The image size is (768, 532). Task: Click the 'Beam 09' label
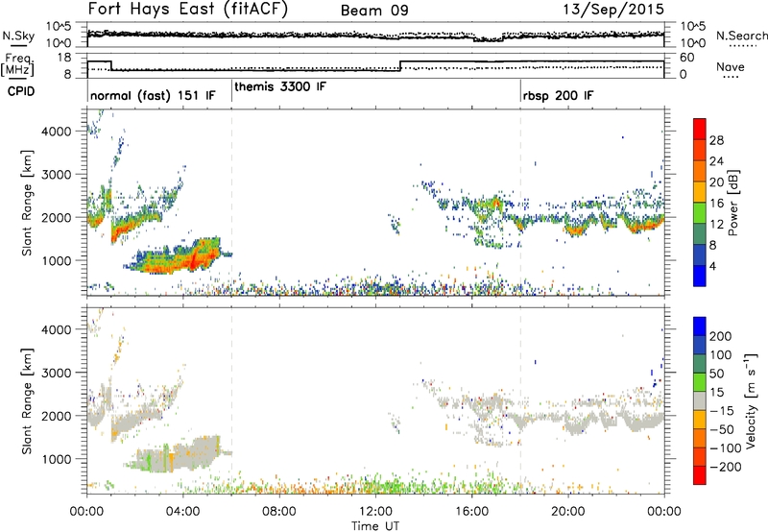pos(374,11)
